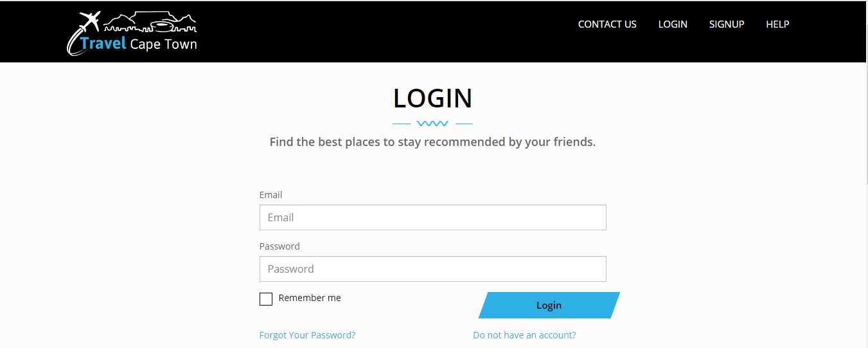Tick the Remember me checkbox
This screenshot has width=868, height=348.
point(266,299)
